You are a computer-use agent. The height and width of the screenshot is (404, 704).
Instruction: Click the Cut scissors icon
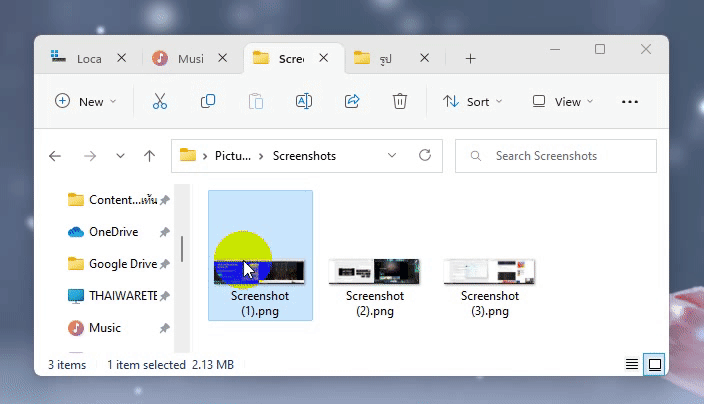point(160,101)
